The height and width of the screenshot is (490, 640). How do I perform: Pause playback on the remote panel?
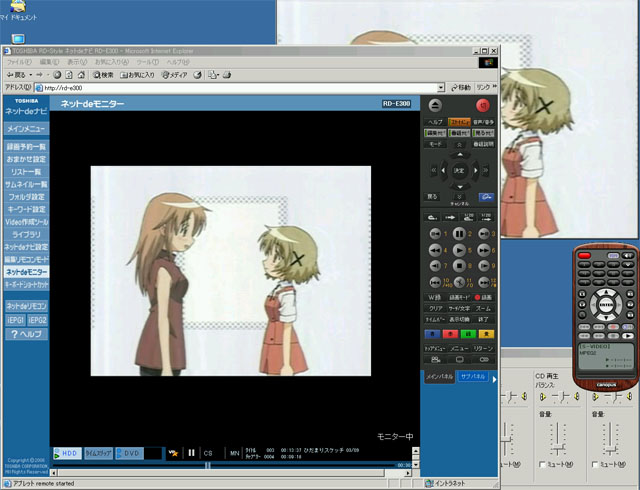coord(459,234)
